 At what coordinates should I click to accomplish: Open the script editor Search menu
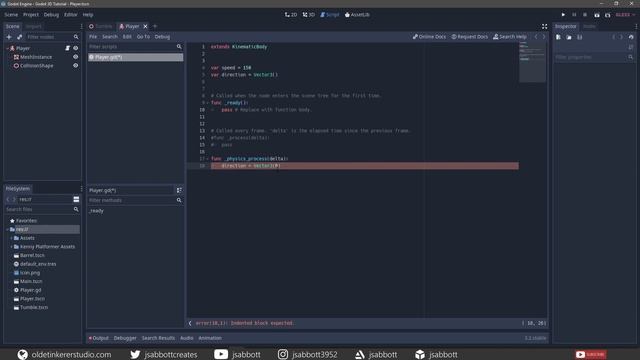pos(110,37)
